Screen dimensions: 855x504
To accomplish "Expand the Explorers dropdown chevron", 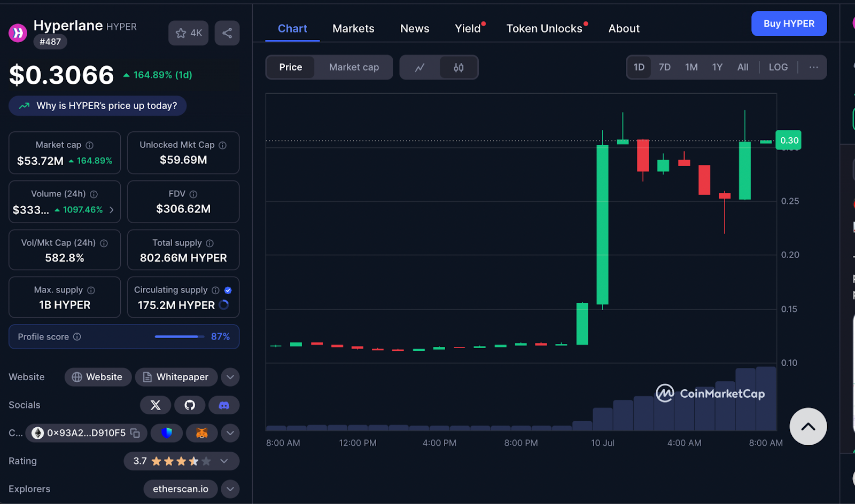I will click(x=230, y=489).
